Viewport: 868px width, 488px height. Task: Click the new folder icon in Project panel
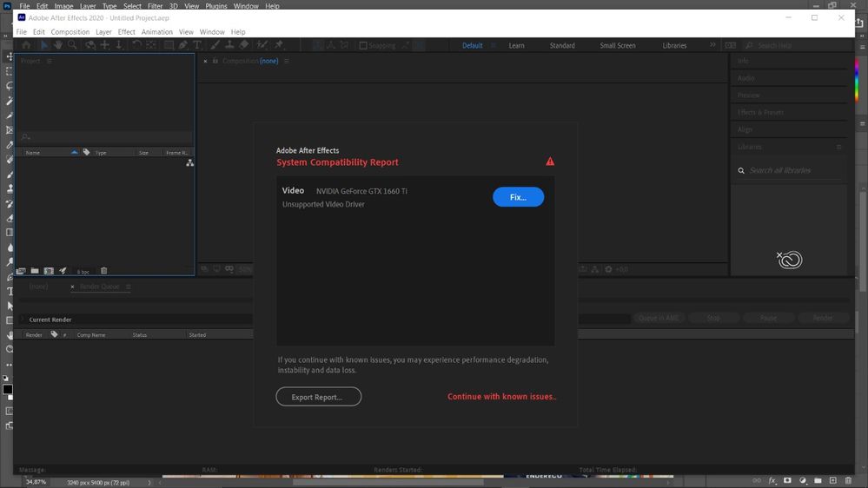(x=35, y=271)
